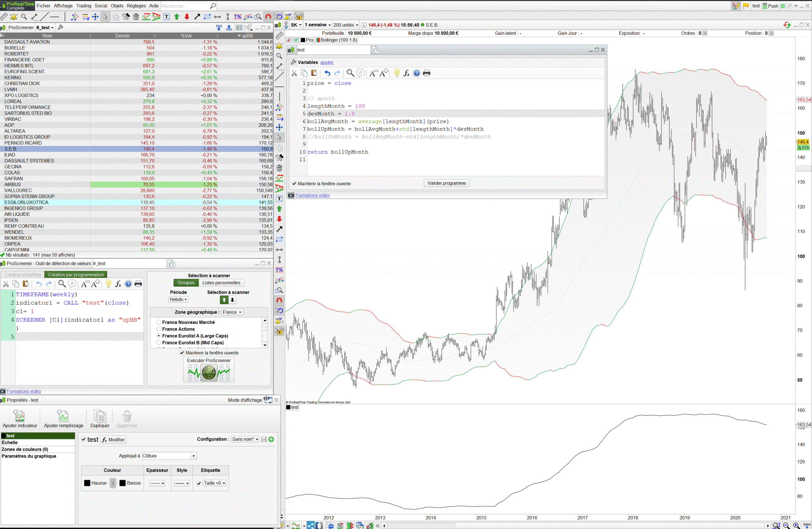Uncheck Maintenir la fenêtre ouverte in test editor
The image size is (812, 529).
[294, 184]
